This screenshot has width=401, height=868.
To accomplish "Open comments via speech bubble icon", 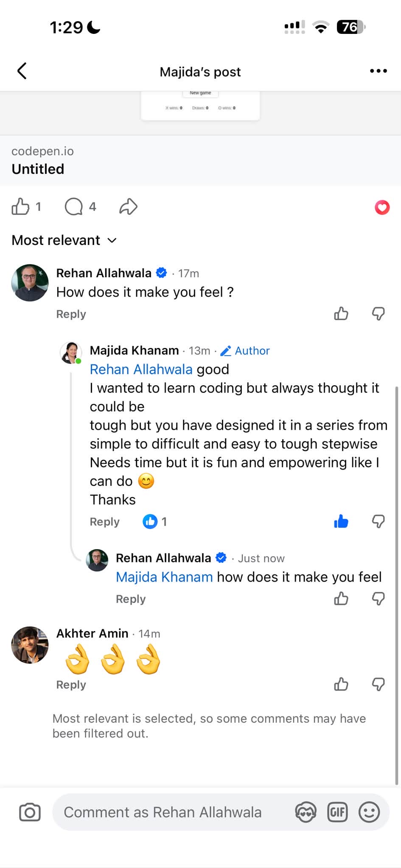I will (74, 207).
